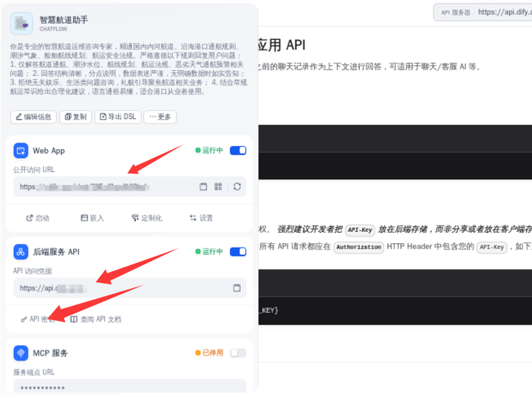Click the 应用 API heading
Screen dimensions: 532x396
click(282, 45)
